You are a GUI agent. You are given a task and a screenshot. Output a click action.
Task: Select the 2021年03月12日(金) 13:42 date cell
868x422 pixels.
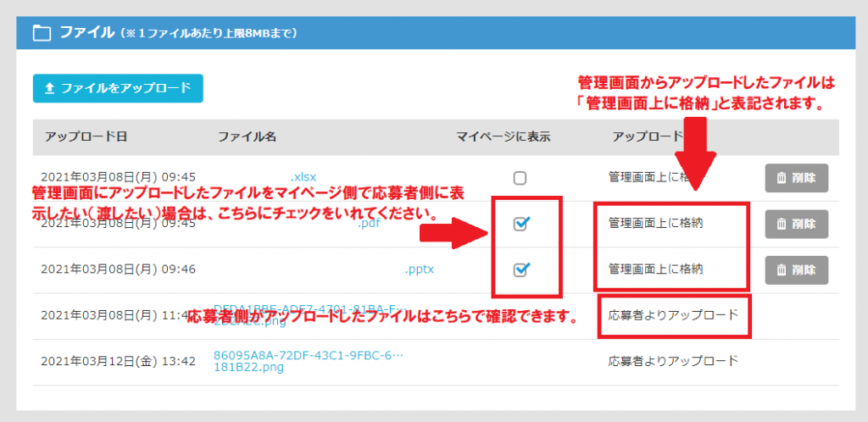(x=119, y=361)
